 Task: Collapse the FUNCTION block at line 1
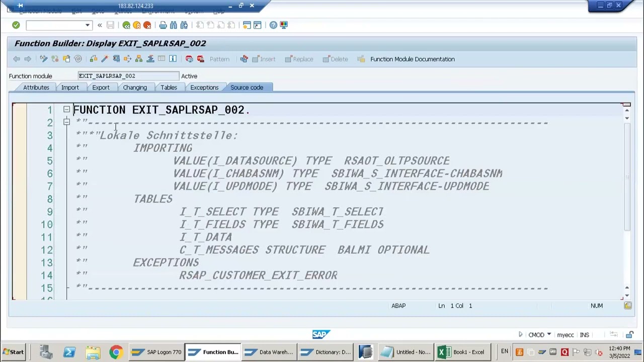pos(66,109)
